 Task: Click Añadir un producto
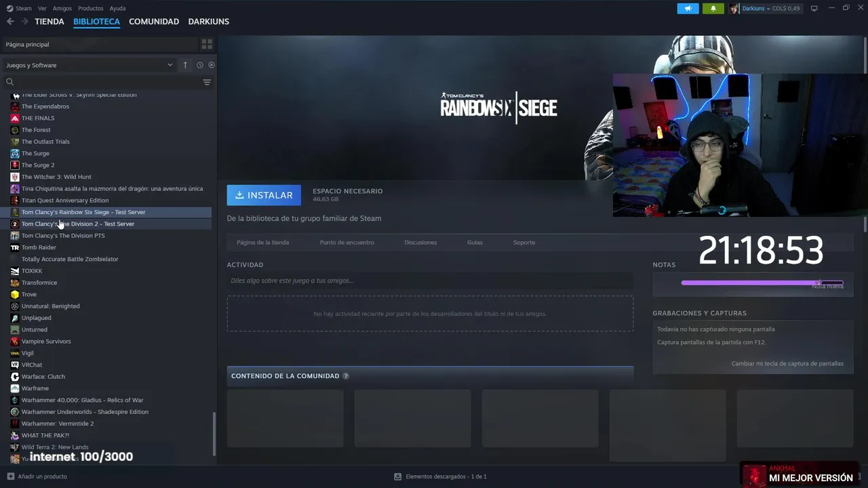(42, 476)
